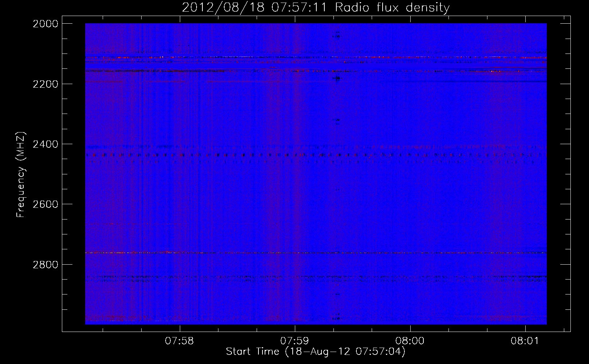Click the "Frequency (MHZ)" axis title

[21, 174]
